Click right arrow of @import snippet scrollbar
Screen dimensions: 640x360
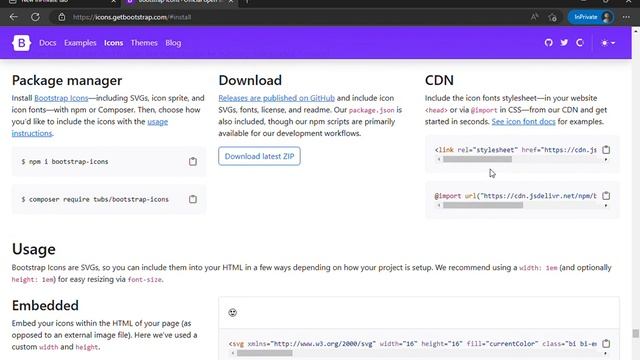point(606,206)
